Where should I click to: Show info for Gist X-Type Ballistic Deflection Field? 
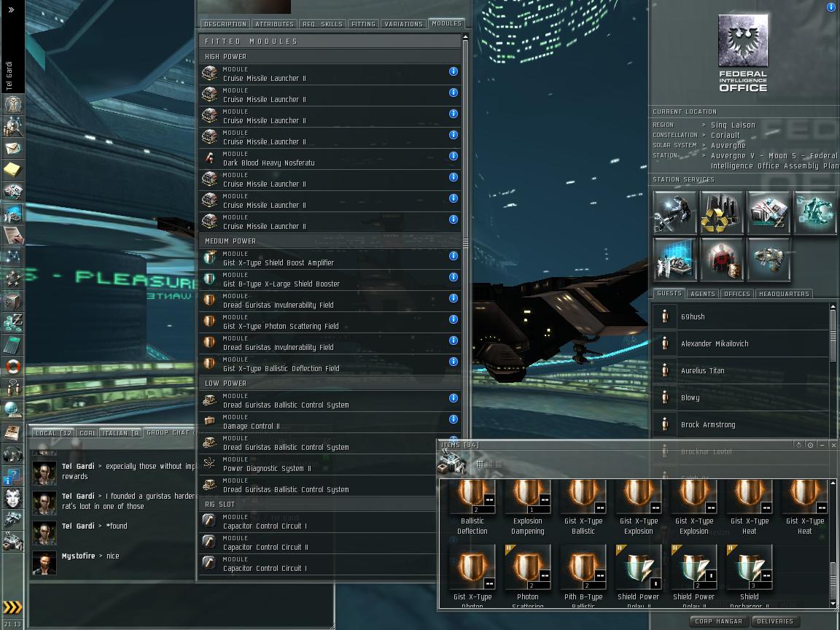[454, 362]
